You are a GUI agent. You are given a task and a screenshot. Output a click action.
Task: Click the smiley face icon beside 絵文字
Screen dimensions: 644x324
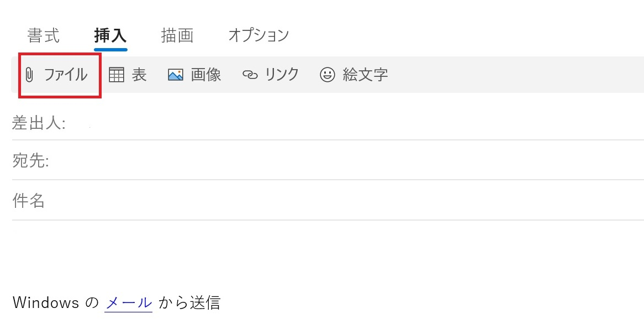click(x=327, y=75)
